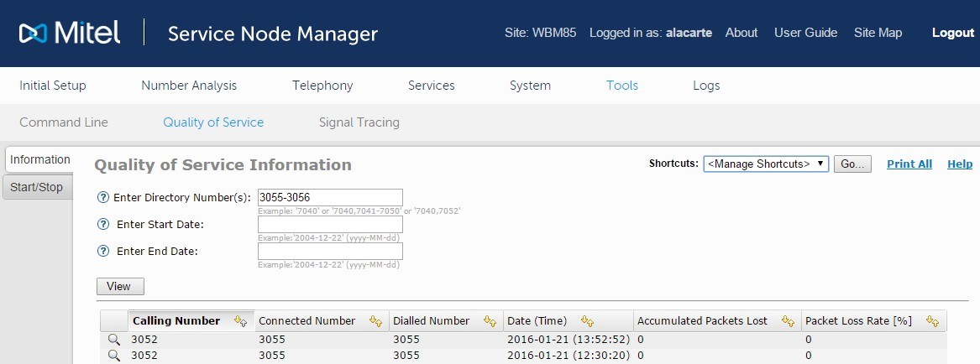
Task: Open help icon beside Enter Start Date
Action: pos(103,224)
